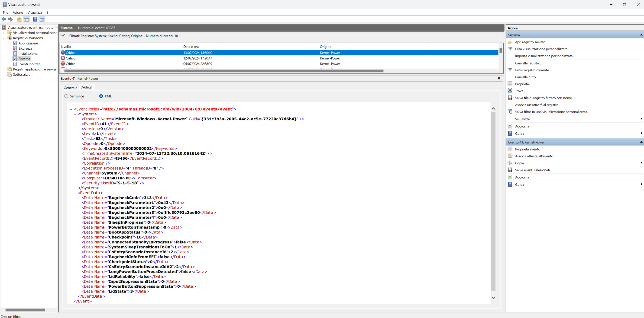Image resolution: width=644 pixels, height=318 pixels.
Task: Click the Filtro registro corrente funnel icon
Action: [510, 70]
